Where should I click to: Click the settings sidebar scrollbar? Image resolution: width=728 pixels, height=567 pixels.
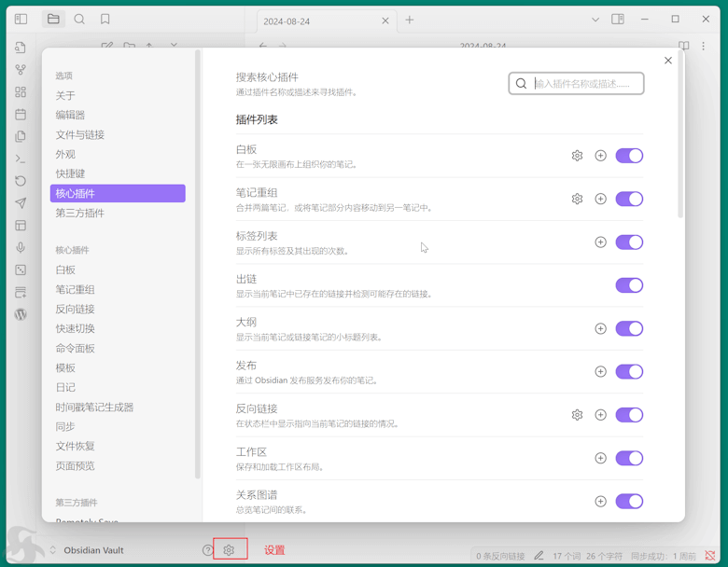click(198, 265)
